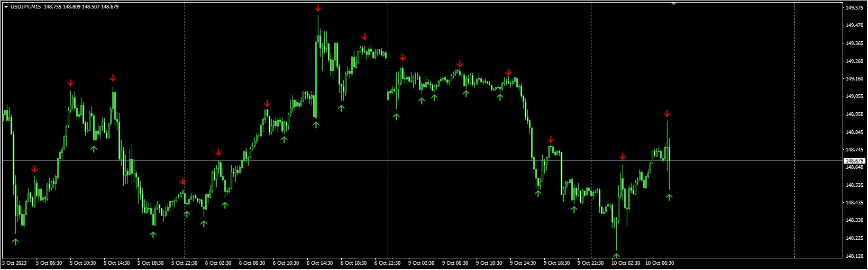Click price axis level 149.055
868x270 pixels.
854,96
